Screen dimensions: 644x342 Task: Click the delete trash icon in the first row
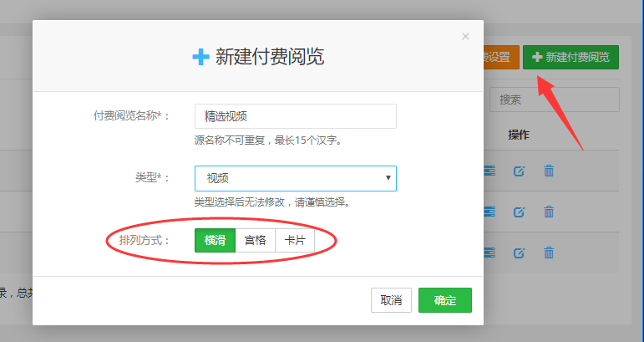tap(549, 171)
